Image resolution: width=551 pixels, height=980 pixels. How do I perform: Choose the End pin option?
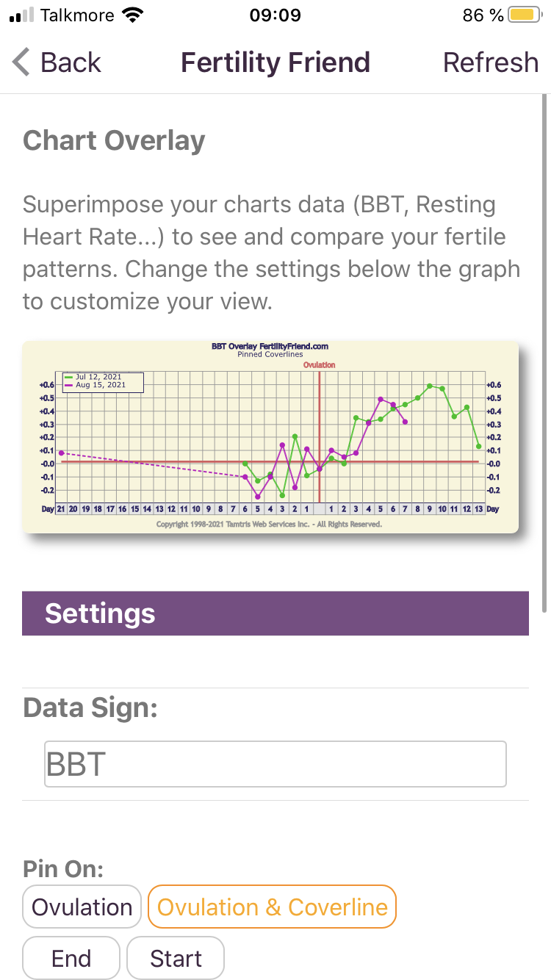click(x=71, y=958)
